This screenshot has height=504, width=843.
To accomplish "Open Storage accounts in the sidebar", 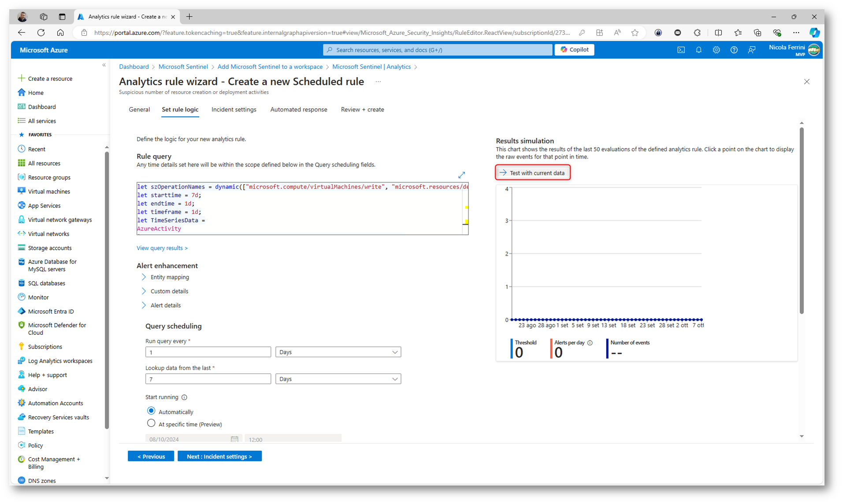I will click(50, 248).
